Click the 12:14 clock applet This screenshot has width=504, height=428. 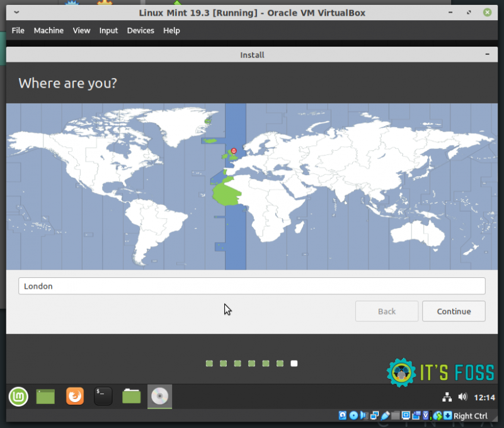coord(484,398)
